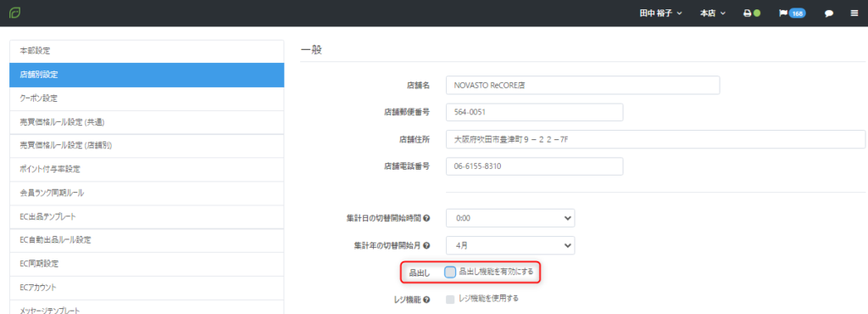The image size is (868, 314).
Task: Enable the 品出し機能を有効にする checkbox
Action: 450,272
